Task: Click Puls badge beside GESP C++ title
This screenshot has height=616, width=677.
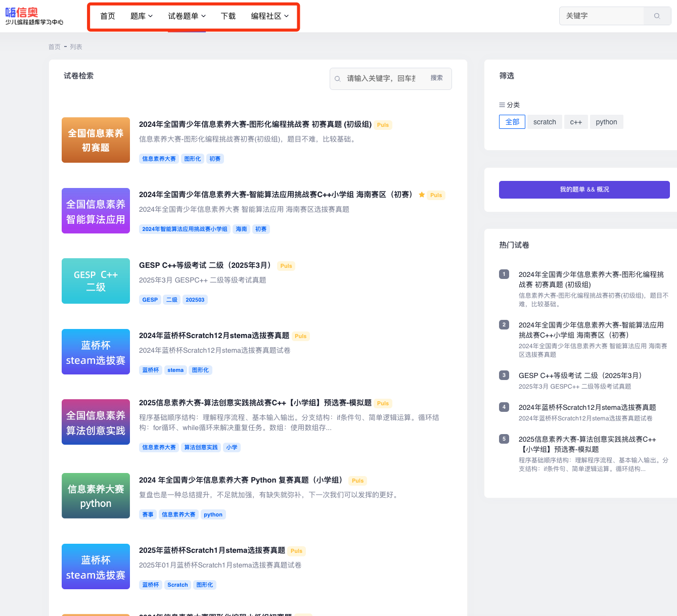Action: (x=286, y=266)
